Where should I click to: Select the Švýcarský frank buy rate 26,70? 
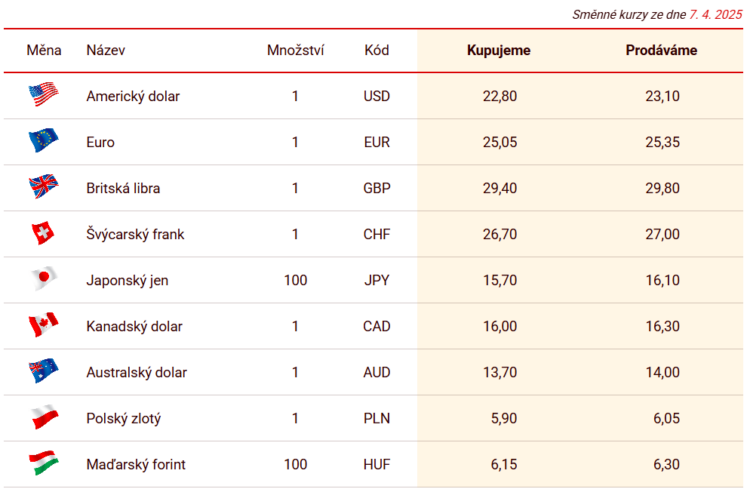(x=500, y=234)
